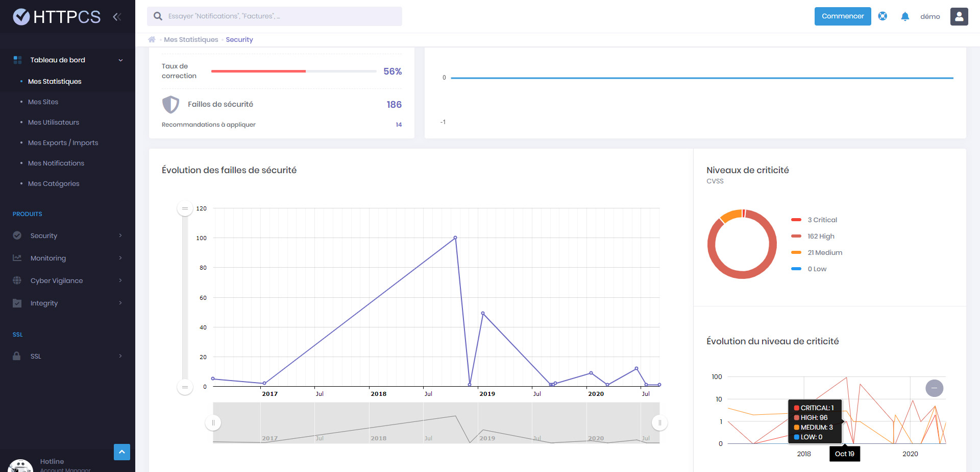
Task: Click the home breadcrumb icon
Action: point(152,39)
